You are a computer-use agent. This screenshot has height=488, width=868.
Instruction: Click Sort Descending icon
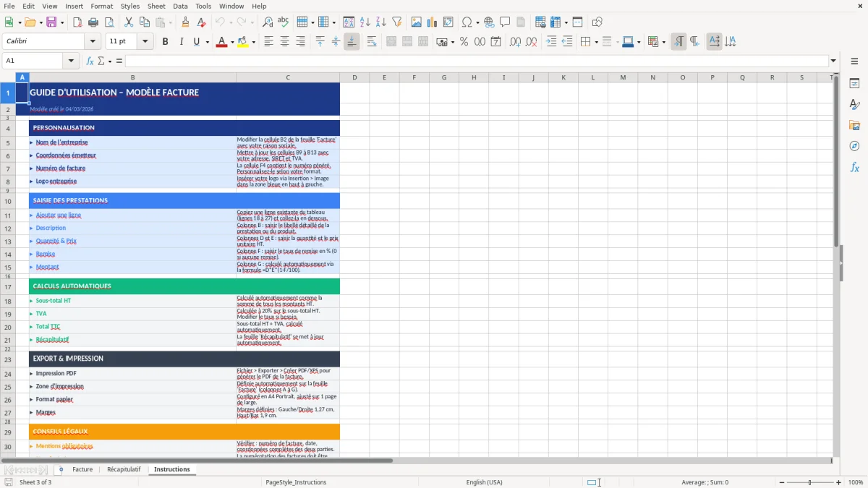point(381,22)
